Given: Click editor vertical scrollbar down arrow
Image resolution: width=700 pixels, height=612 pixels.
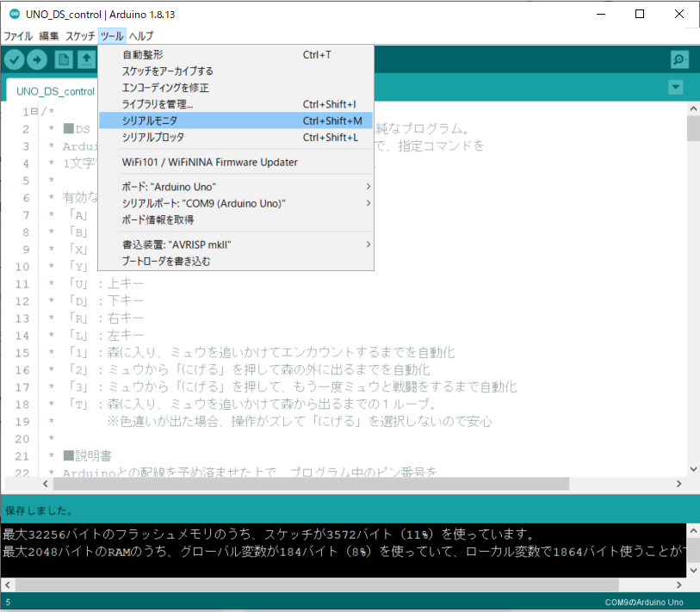Looking at the screenshot, I should 693,469.
